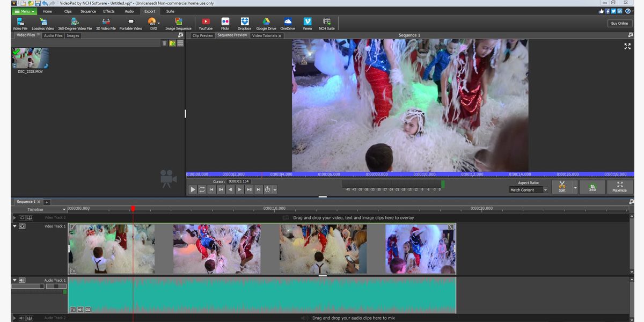Open the green Menu dropdown
Image resolution: width=644 pixels, height=322 pixels.
(24, 11)
